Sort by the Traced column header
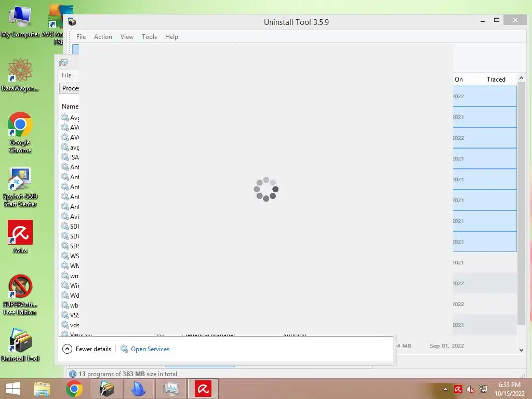Viewport: 532px width, 399px height. 496,79
